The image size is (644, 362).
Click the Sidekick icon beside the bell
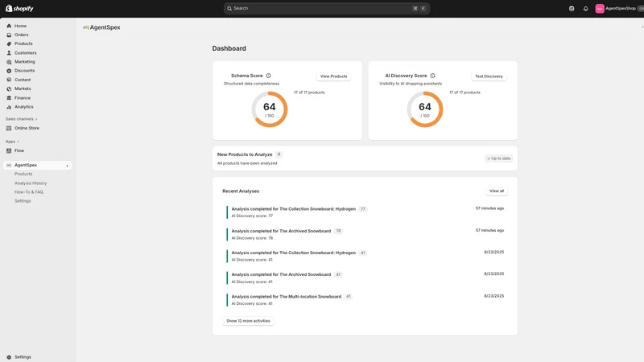572,9
